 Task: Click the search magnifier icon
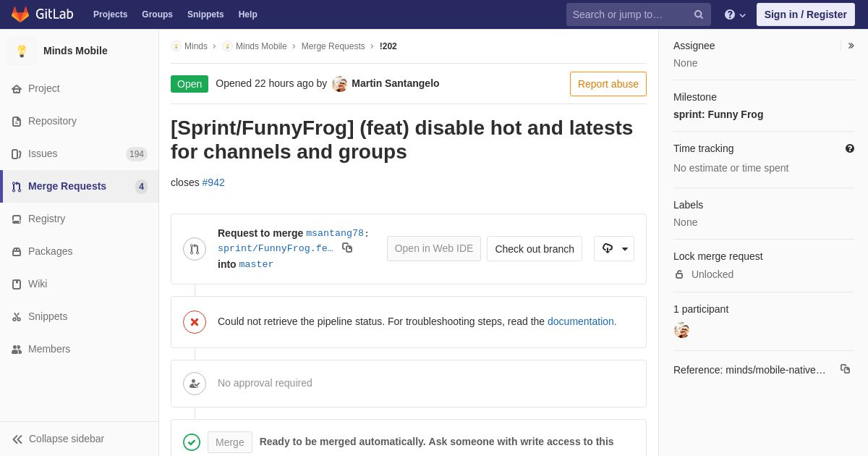699,14
